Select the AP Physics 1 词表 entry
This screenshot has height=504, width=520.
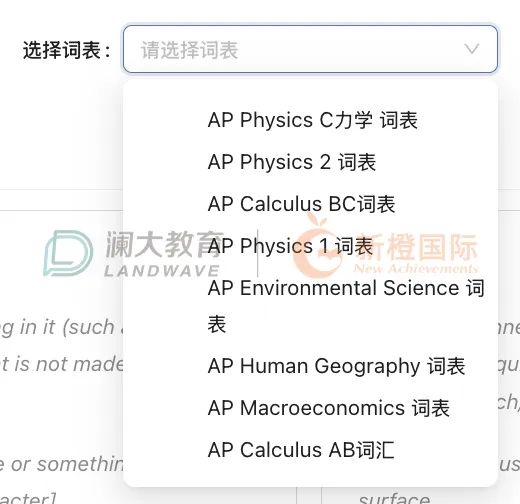coord(290,246)
